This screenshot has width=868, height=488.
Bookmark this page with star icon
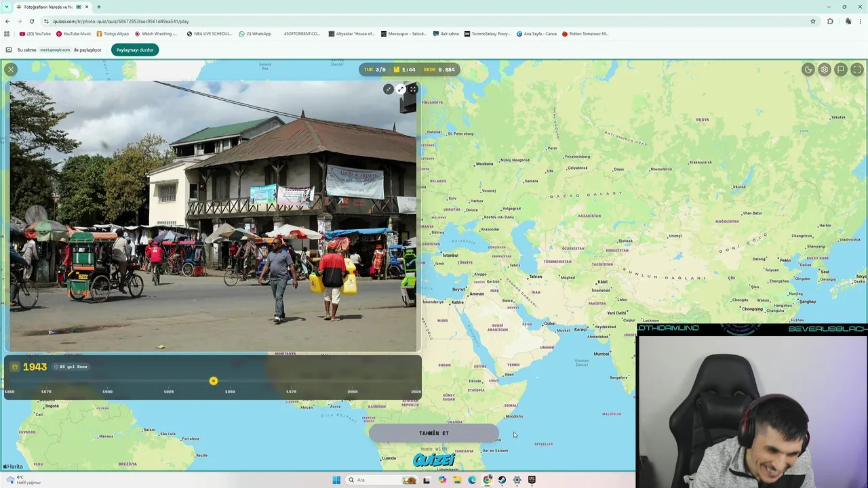tap(813, 21)
